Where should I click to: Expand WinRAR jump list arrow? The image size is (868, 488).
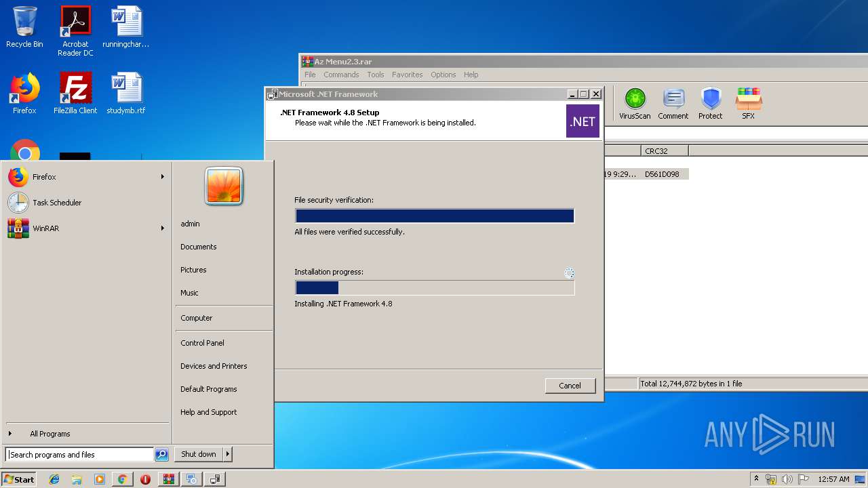163,228
